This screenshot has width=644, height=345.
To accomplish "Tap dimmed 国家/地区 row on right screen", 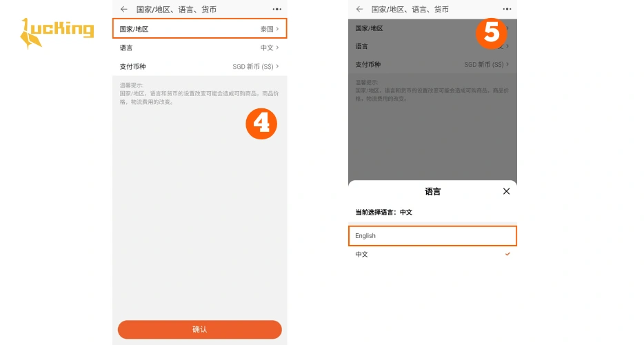I will (432, 28).
